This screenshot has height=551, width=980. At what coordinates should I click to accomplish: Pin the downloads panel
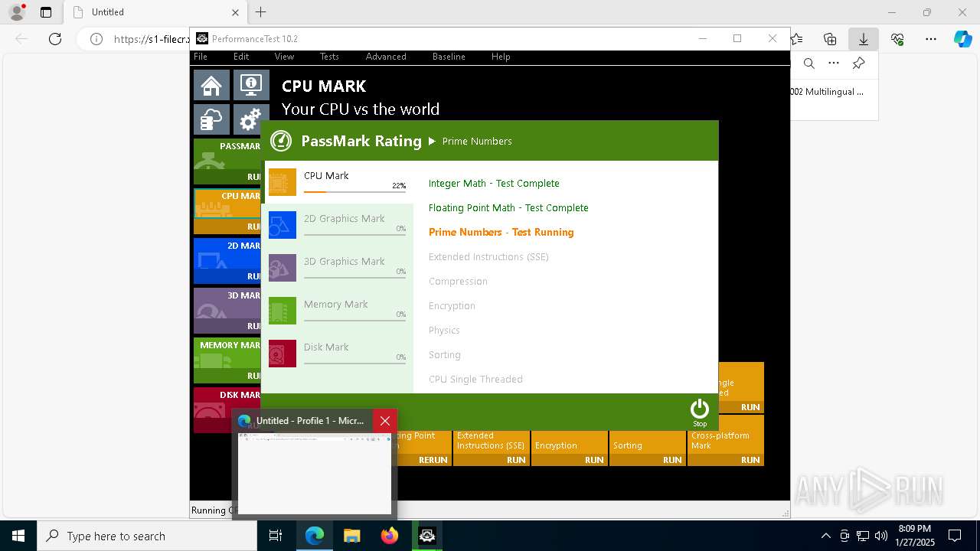coord(858,64)
